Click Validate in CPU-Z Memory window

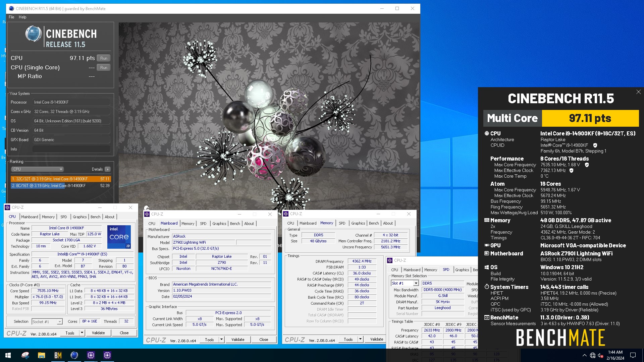tap(377, 339)
